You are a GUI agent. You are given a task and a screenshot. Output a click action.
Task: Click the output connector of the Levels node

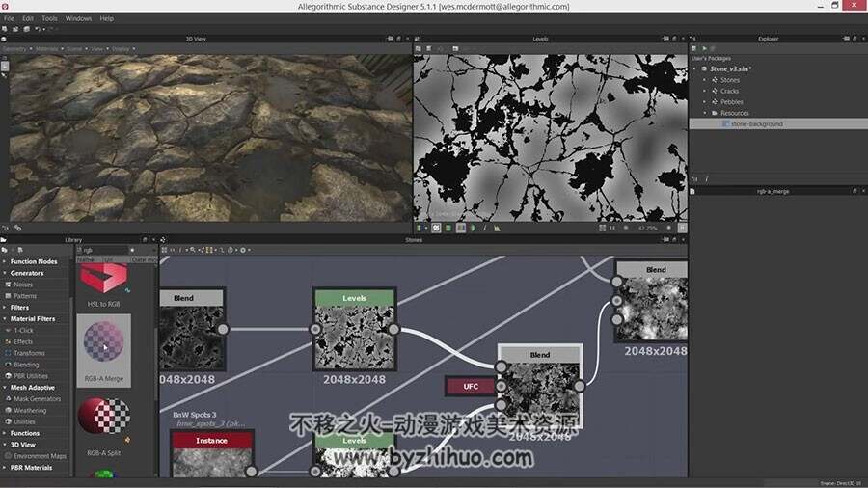393,329
